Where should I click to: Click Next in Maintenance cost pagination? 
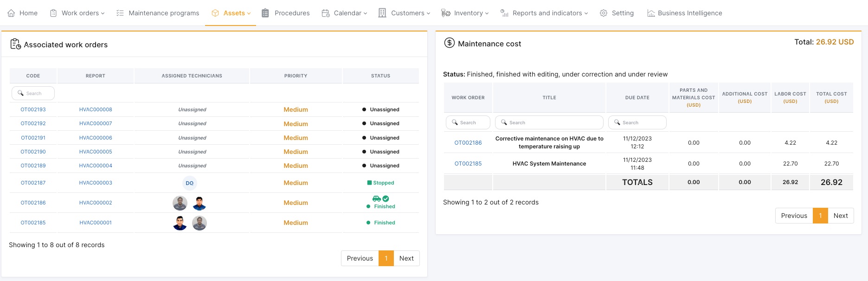click(x=841, y=216)
